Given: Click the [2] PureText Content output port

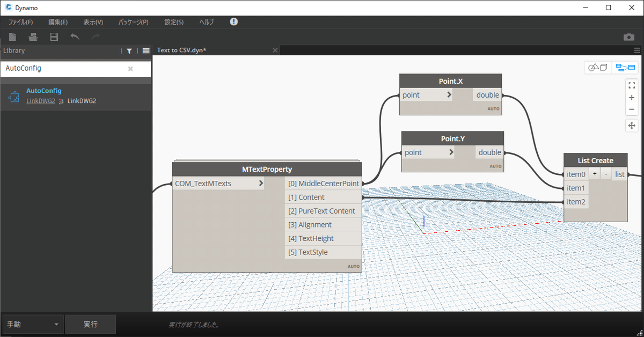Looking at the screenshot, I should coord(323,211).
